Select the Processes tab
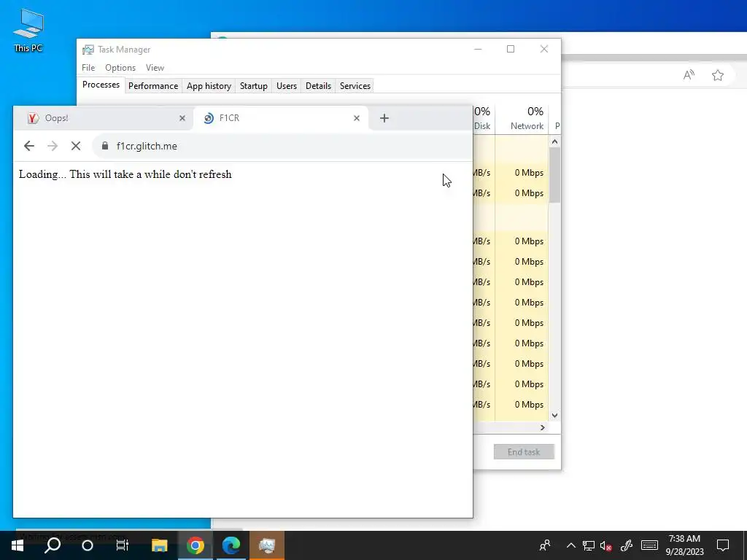The image size is (747, 560). click(x=101, y=85)
